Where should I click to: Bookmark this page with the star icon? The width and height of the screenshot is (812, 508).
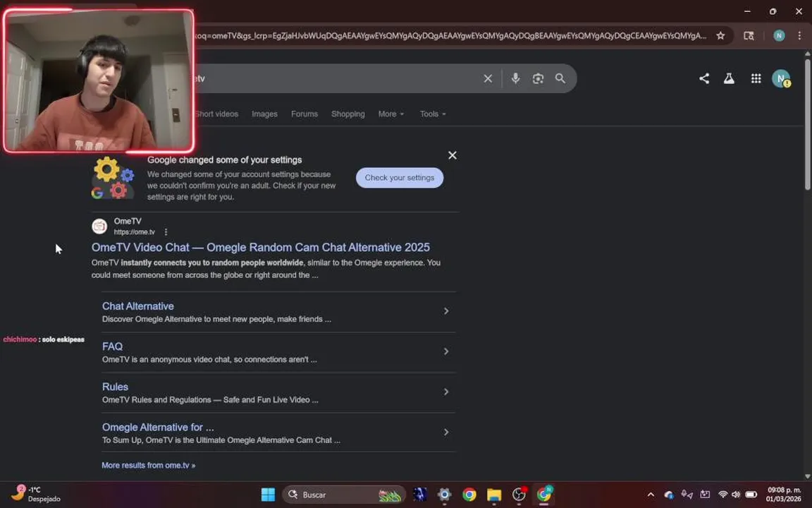[720, 35]
